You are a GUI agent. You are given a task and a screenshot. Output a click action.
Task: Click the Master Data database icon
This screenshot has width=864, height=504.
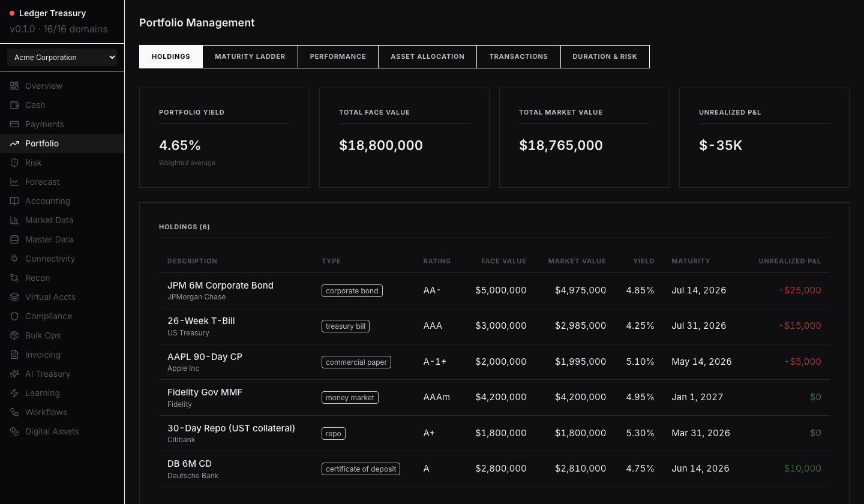(x=14, y=239)
